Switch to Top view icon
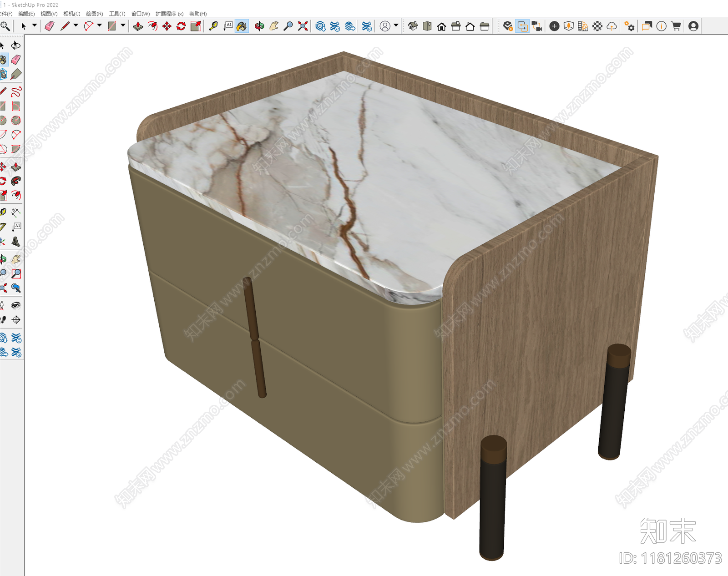 (427, 26)
